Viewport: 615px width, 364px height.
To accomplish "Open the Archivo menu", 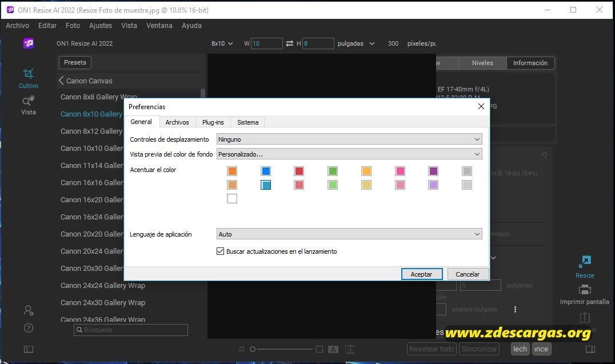I will [x=17, y=26].
